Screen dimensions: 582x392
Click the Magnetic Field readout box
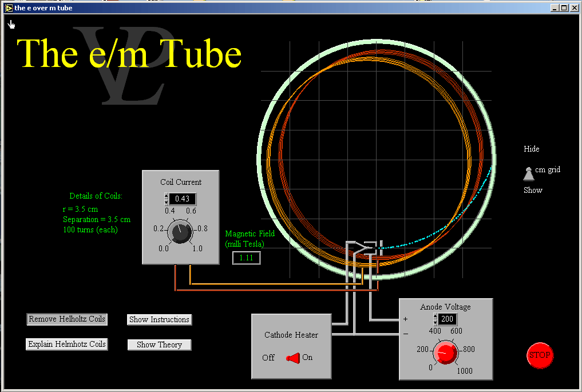tap(246, 258)
